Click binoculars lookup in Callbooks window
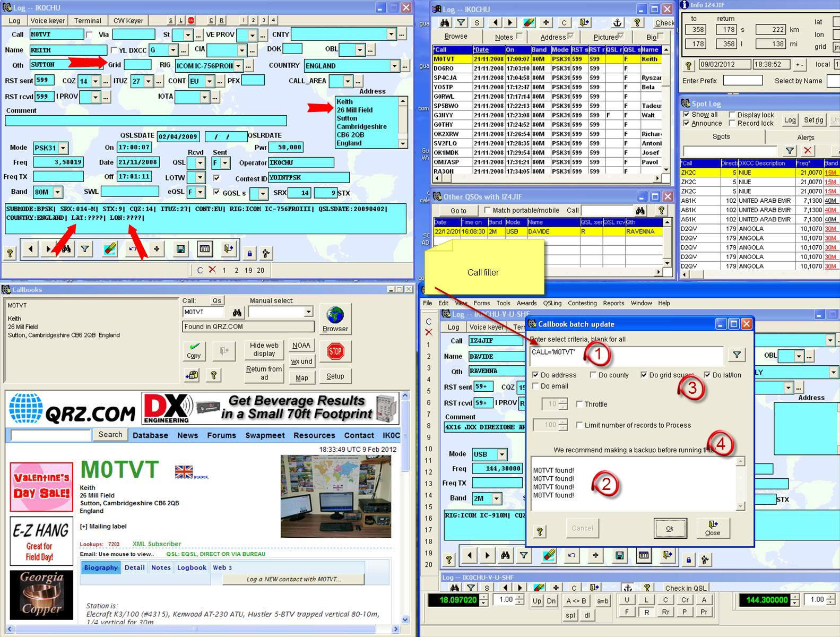Screen dimensions: 840x637 point(237,313)
